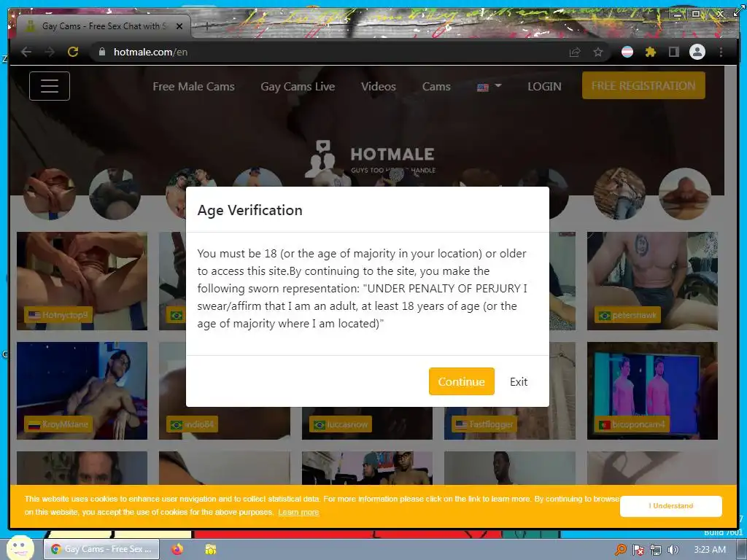Viewport: 747px width, 560px height.
Task: Open the network tray icon
Action: point(656,550)
